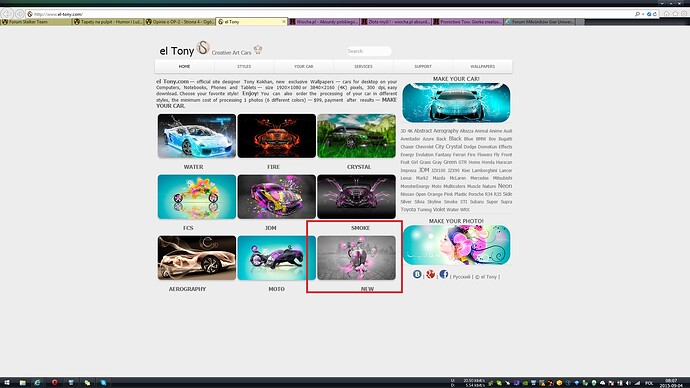This screenshot has height=388, width=690.
Task: Open the FIRE style car thumbnail
Action: coord(276,136)
